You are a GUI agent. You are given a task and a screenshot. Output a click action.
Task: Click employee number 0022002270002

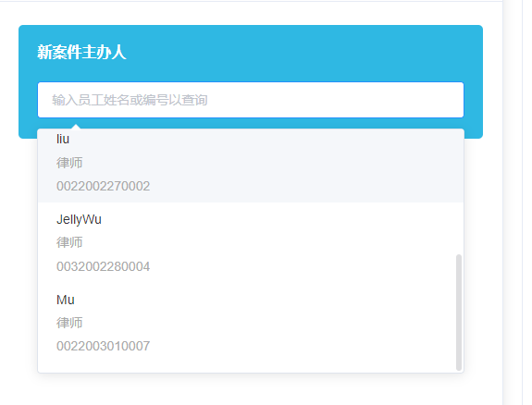point(103,186)
